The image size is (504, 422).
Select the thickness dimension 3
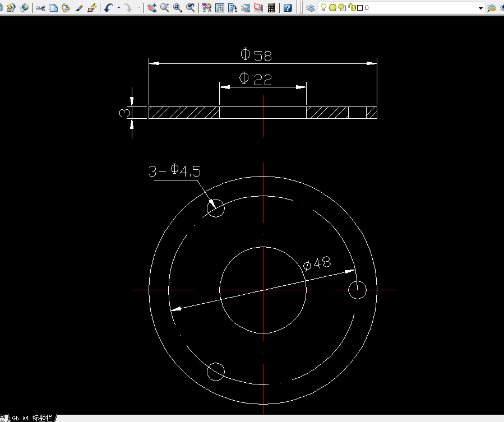(x=124, y=113)
